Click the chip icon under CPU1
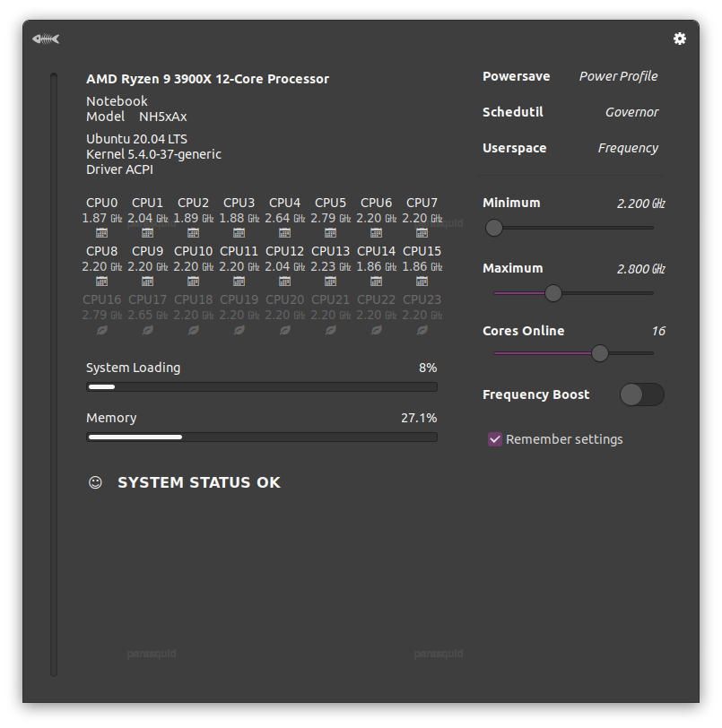 (147, 232)
